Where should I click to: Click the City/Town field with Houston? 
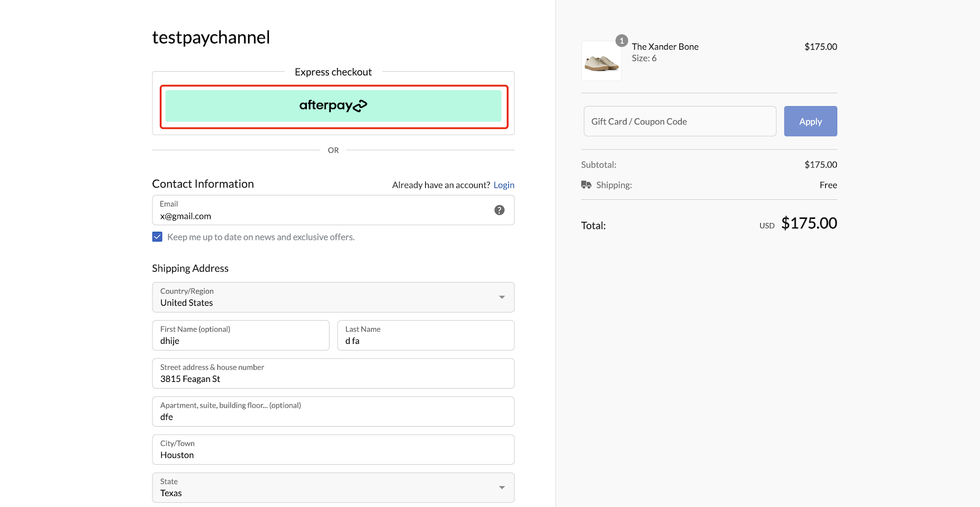coord(333,449)
